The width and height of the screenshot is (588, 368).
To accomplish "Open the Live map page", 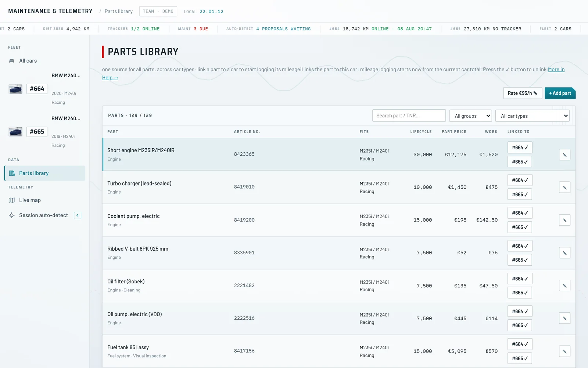I will pos(44,200).
